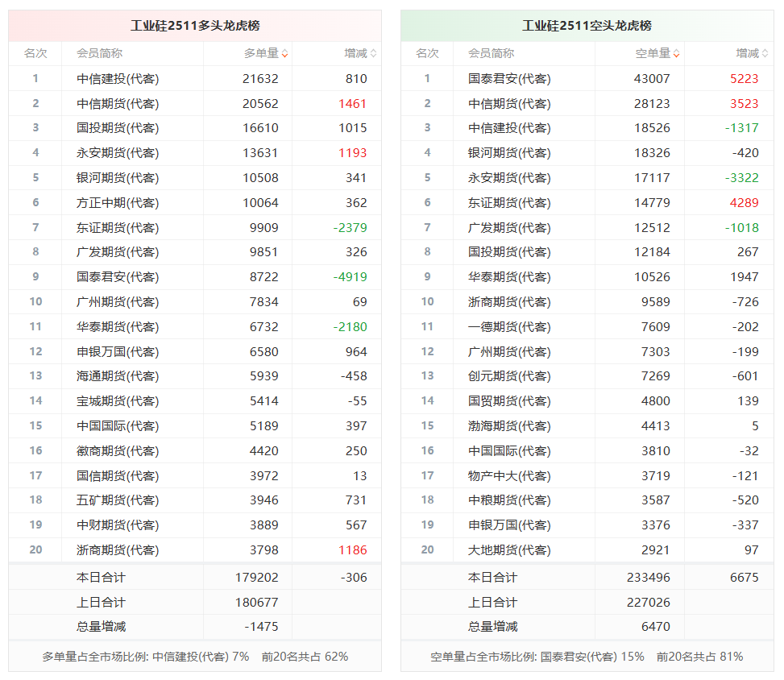Sort long table by 多单量 sort arrows
The image size is (784, 680).
[284, 53]
